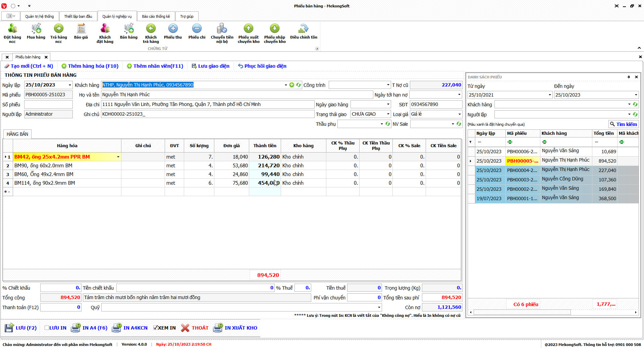Click green add-customer plus icon beside Khách hàng

pos(292,85)
